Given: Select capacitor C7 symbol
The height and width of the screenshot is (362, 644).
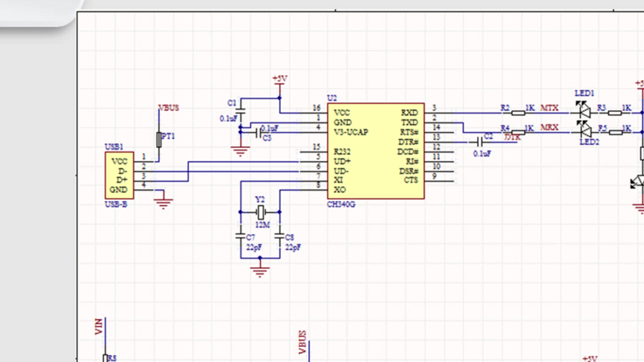Looking at the screenshot, I should (240, 237).
